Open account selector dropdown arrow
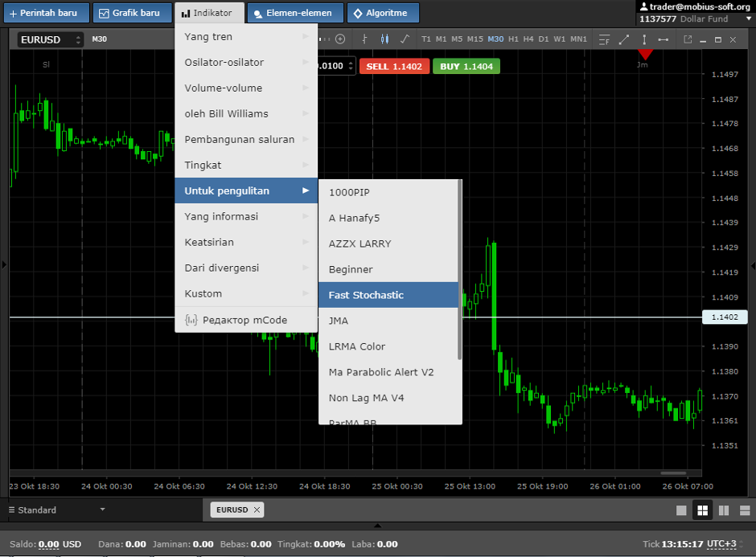Screen dimensions: 756x557 pos(748,18)
